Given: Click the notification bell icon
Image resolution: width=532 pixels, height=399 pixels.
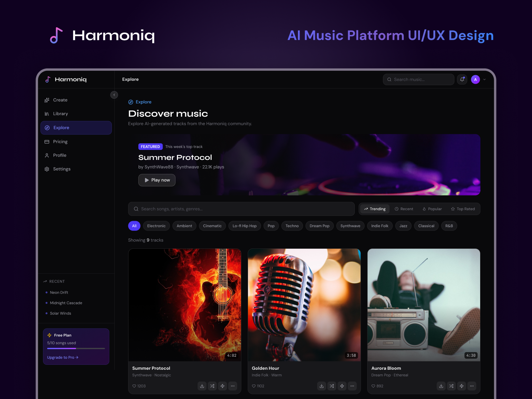Looking at the screenshot, I should (x=462, y=79).
